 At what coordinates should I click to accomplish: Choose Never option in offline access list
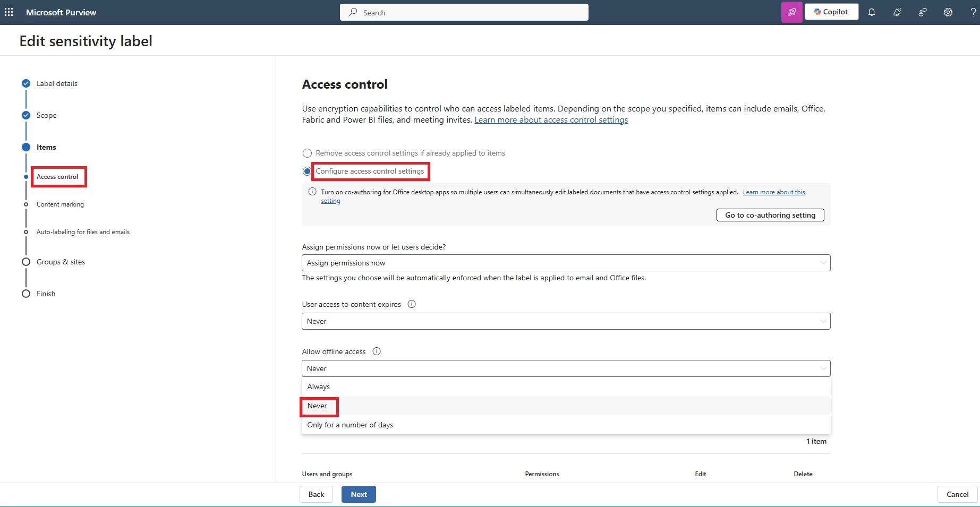tap(566, 406)
